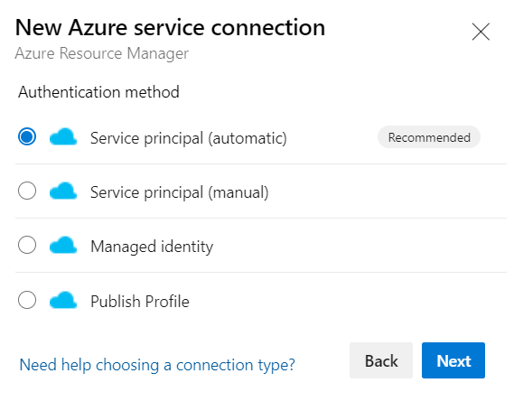Click the cloud icon beside Service principal (manual)
Viewport: 514px width, 420px height.
(63, 191)
